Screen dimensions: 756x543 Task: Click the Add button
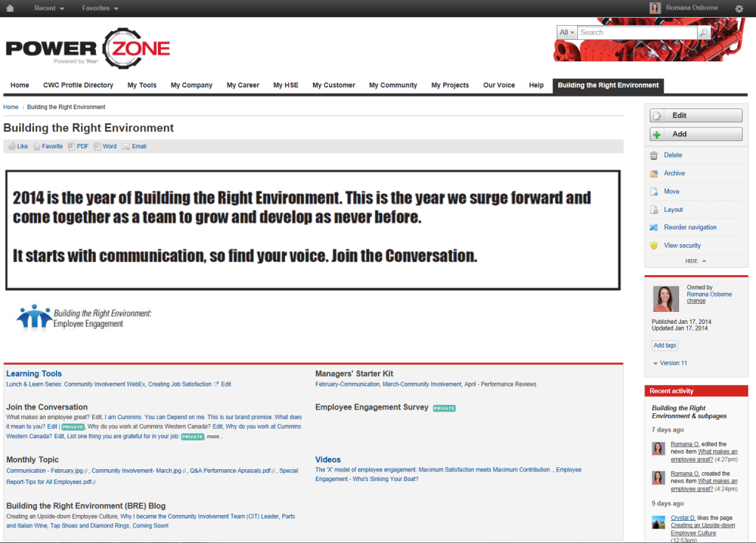pyautogui.click(x=695, y=134)
